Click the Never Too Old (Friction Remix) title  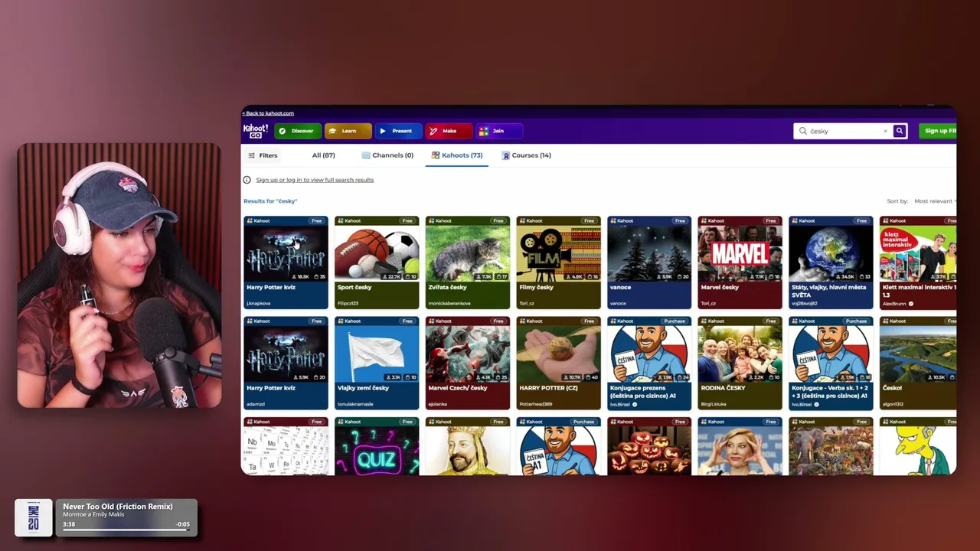(x=118, y=507)
